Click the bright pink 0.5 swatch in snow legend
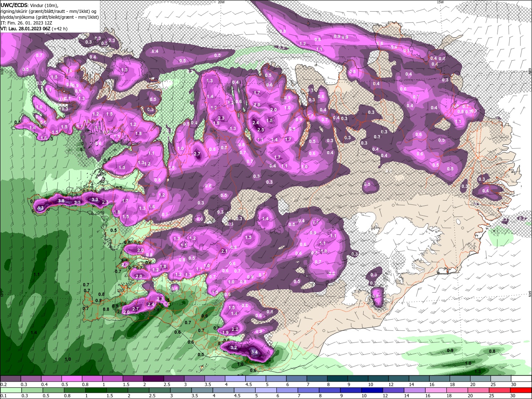Screen dimensions: 532x399 [71, 379]
